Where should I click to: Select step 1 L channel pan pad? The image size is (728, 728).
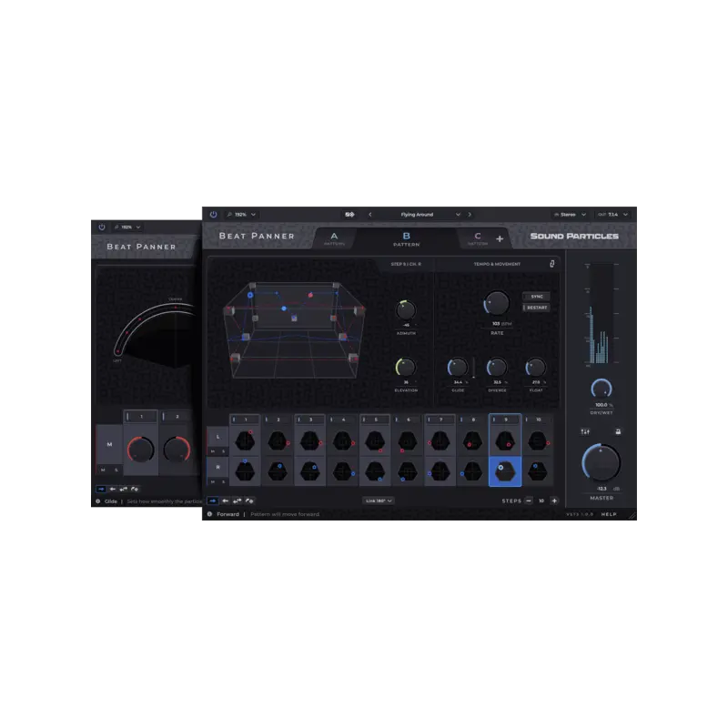pos(245,440)
